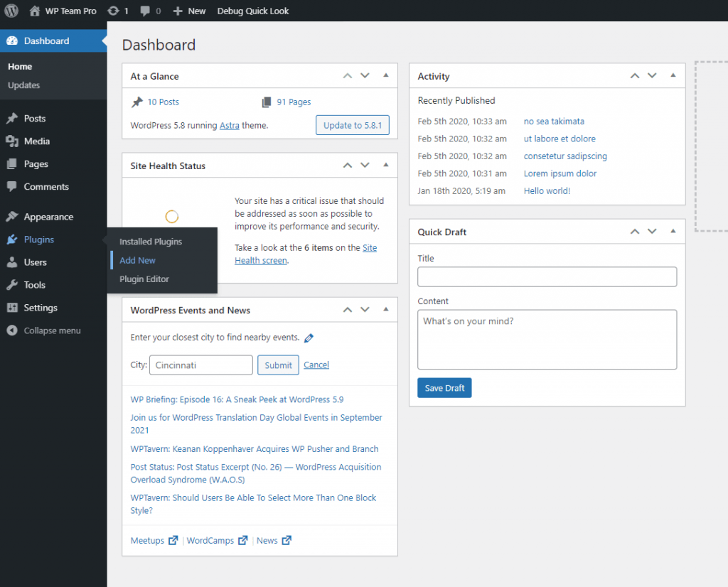Click the pushpin icon beside 10 Posts
Viewport: 728px width, 587px height.
pos(137,102)
